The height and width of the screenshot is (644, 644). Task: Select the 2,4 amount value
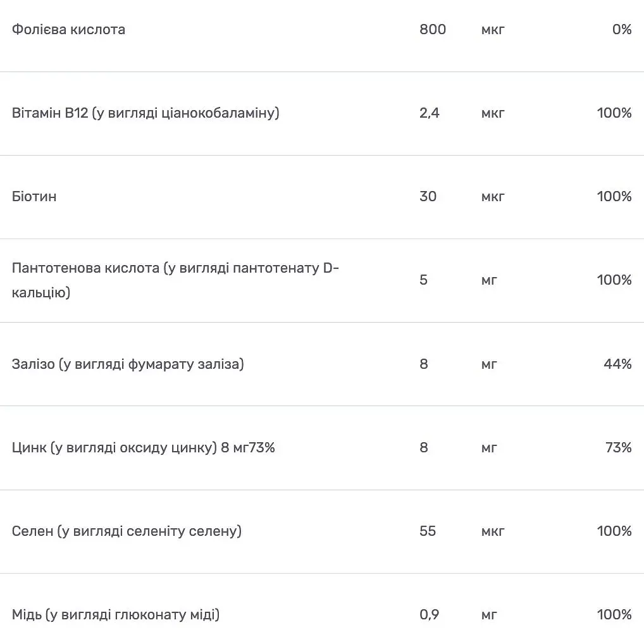pyautogui.click(x=429, y=113)
